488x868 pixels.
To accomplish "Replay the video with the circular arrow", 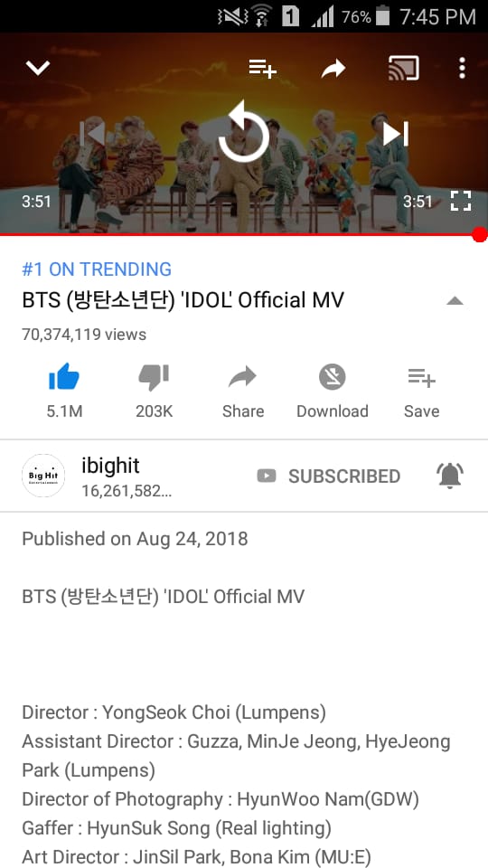I will pos(243,132).
